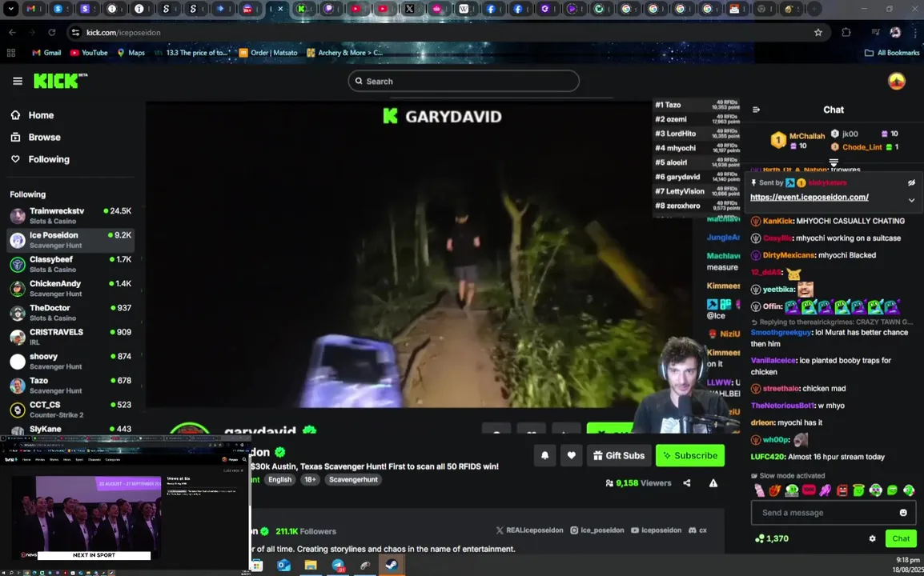Open the Kick hamburger menu

point(17,81)
